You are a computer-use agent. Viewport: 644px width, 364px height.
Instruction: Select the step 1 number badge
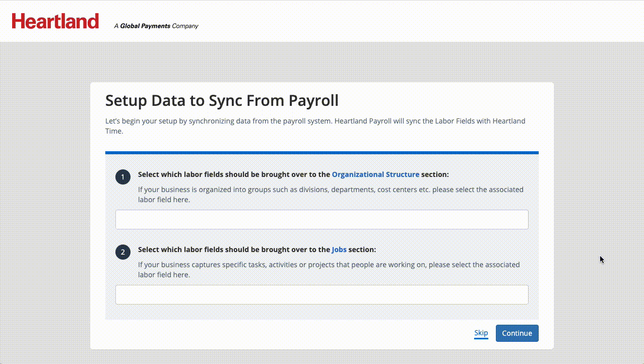click(x=122, y=177)
